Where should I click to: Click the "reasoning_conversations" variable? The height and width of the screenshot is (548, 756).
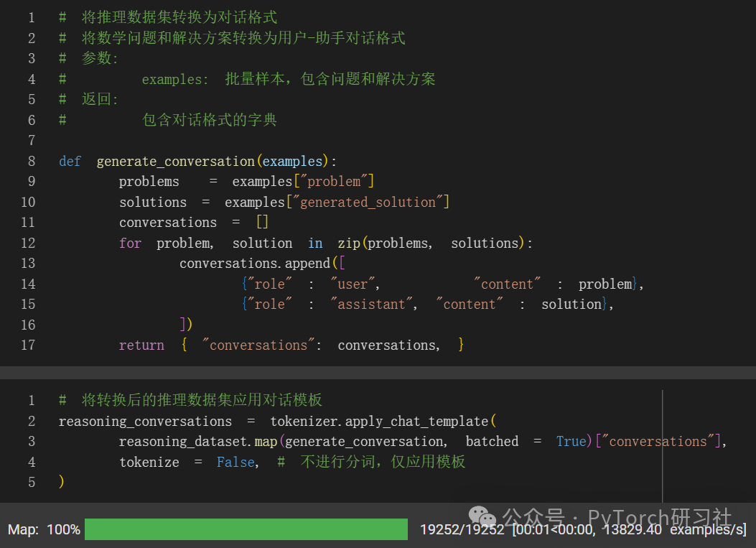(x=145, y=421)
